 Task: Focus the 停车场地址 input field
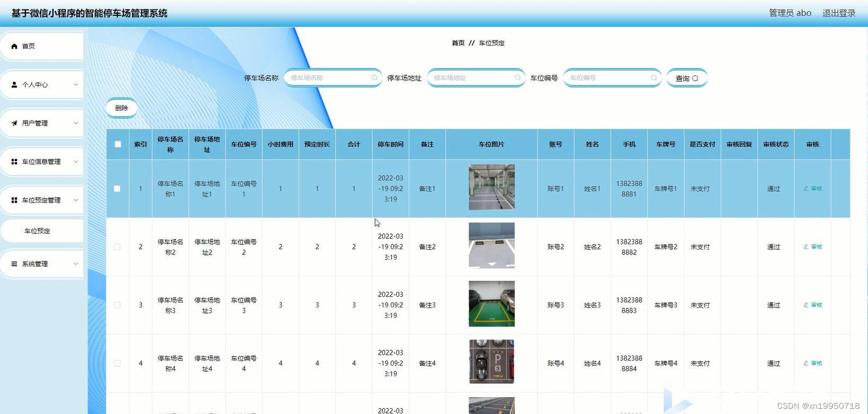(x=476, y=78)
